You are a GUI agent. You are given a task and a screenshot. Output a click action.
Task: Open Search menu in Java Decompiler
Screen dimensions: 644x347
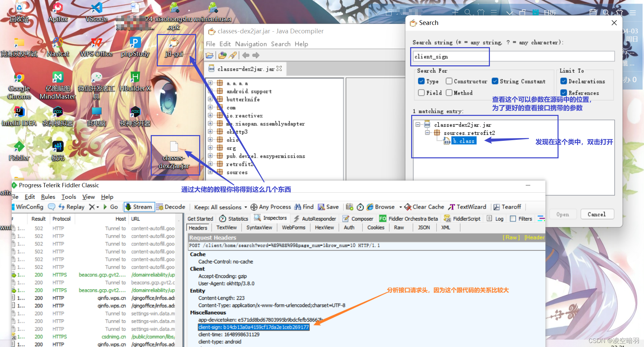(281, 44)
